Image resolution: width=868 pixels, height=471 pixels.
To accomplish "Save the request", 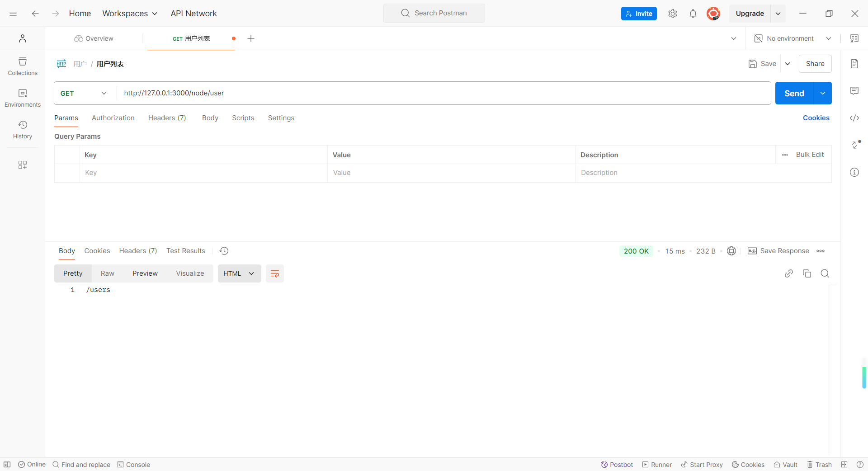I will tap(762, 64).
